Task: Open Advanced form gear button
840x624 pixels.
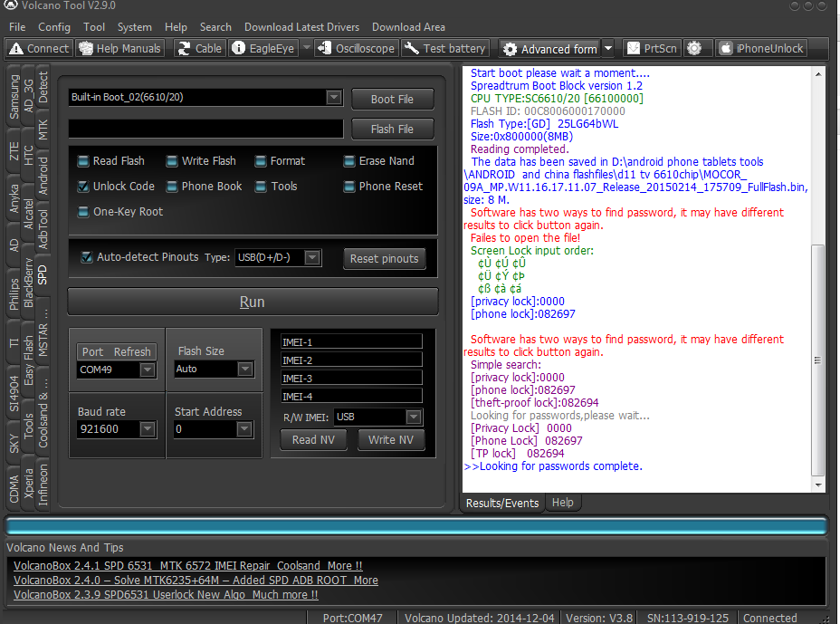Action: click(550, 49)
